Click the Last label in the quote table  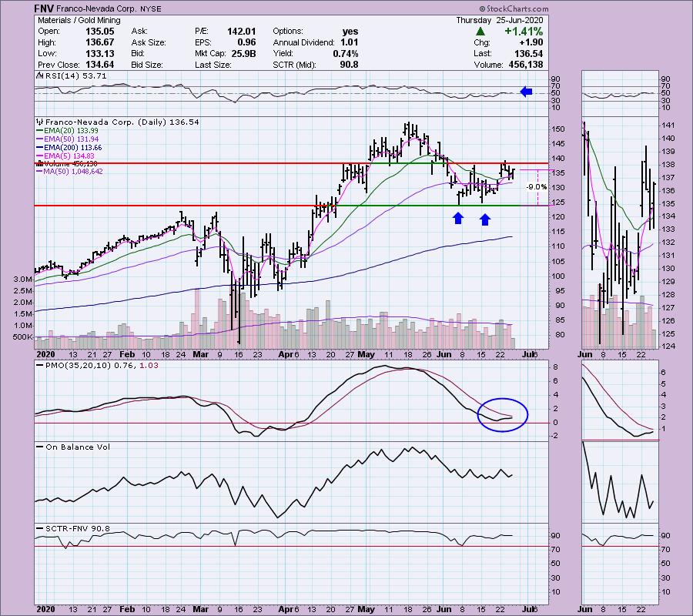pos(482,53)
